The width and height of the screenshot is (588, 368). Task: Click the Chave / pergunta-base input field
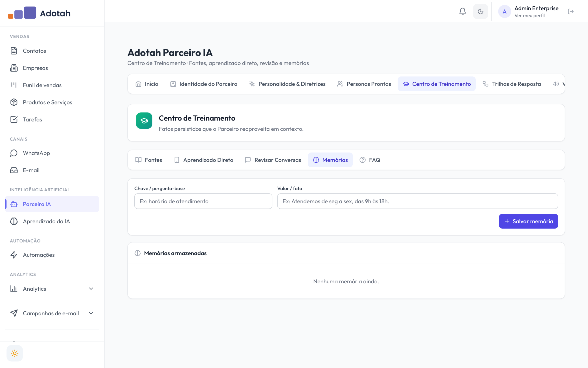tap(203, 201)
